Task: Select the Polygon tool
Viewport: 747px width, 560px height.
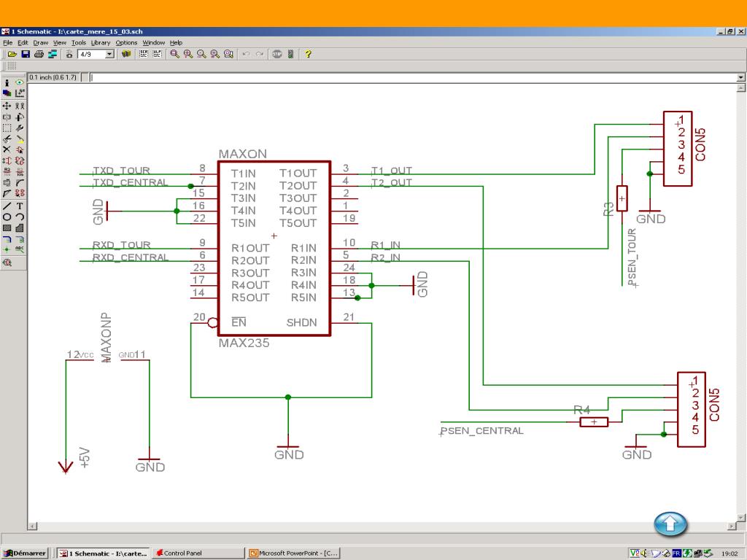Action: [x=20, y=228]
